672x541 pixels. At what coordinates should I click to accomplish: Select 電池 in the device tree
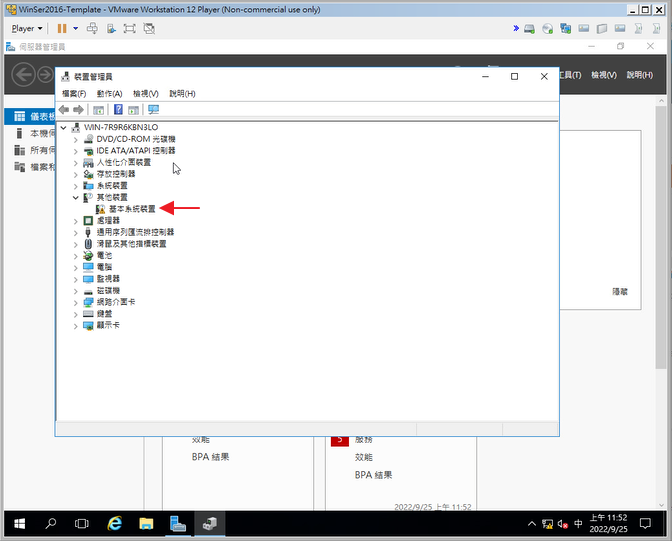click(x=104, y=255)
